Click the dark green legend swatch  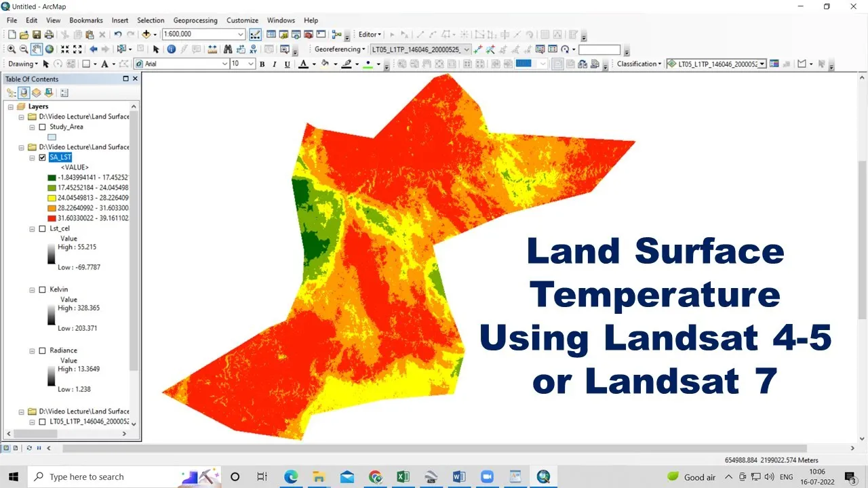52,178
